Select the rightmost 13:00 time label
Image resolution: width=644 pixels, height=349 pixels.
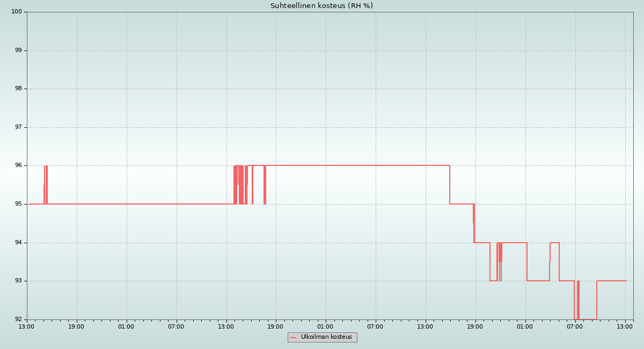coord(625,326)
